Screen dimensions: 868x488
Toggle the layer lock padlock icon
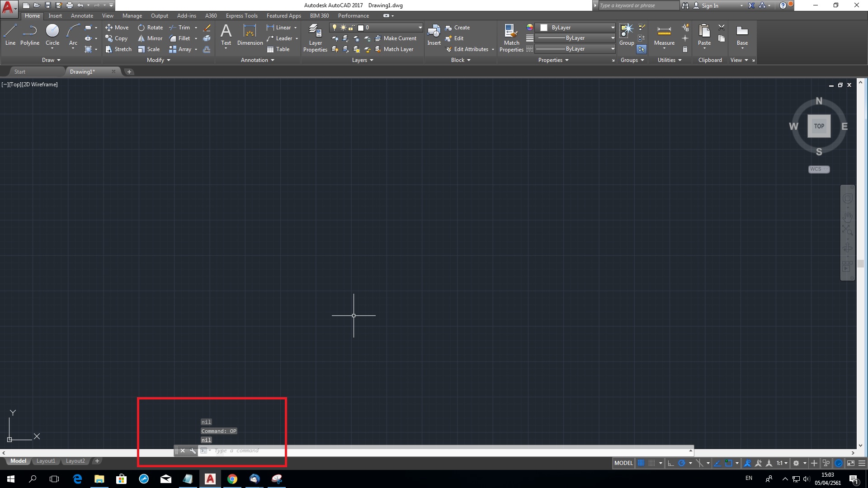pyautogui.click(x=352, y=28)
